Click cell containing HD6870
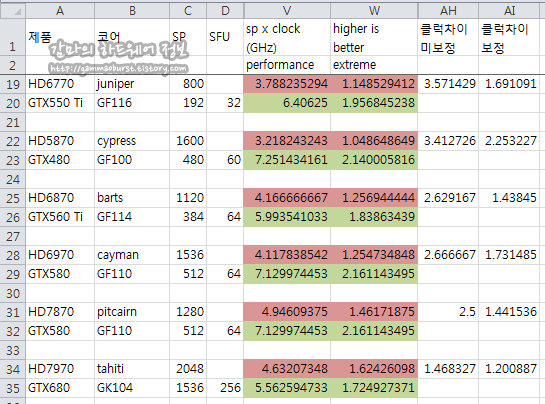Viewport: 545px width, 404px height. click(x=60, y=198)
